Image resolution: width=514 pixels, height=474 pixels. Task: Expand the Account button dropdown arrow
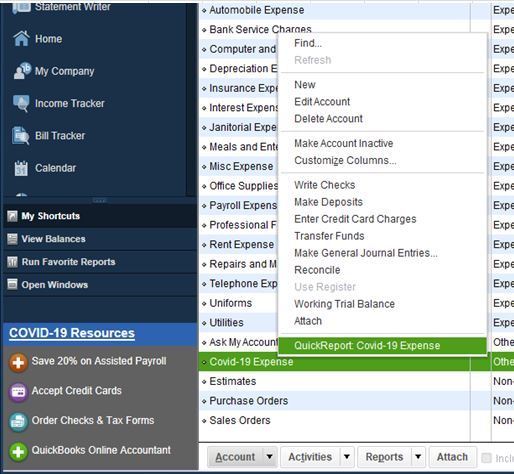pos(269,457)
